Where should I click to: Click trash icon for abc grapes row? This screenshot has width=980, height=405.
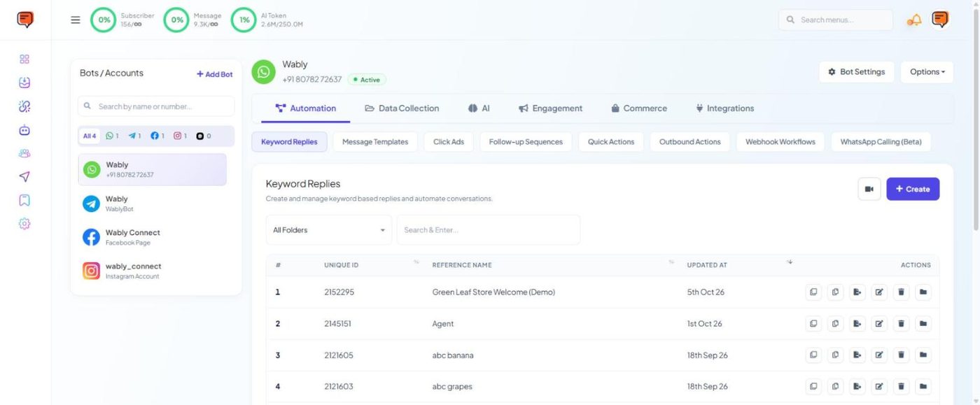pos(901,386)
